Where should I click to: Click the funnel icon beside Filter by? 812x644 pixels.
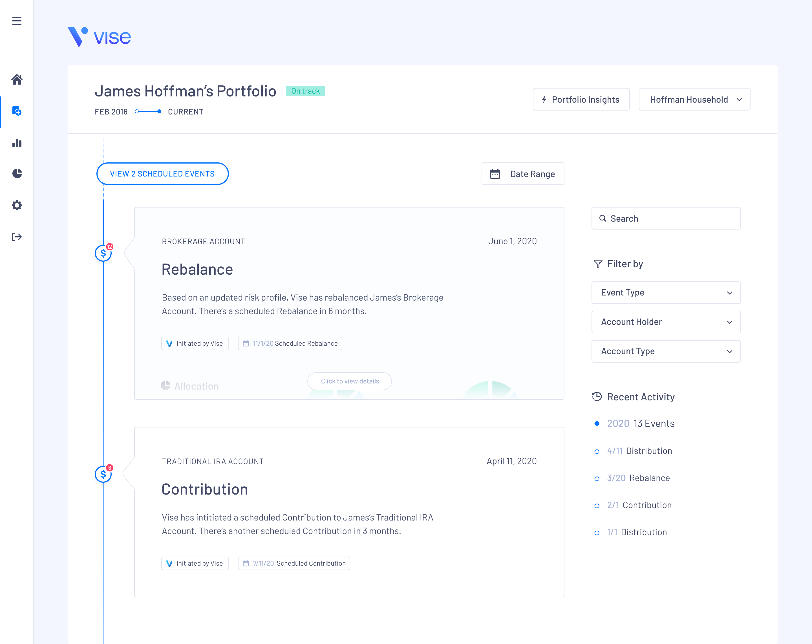click(x=598, y=264)
